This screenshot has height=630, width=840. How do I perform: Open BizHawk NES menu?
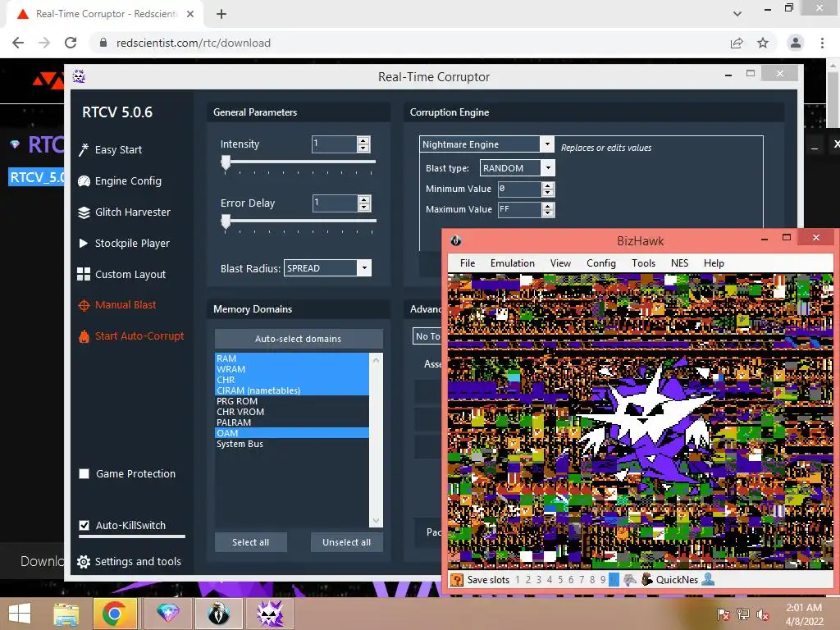[679, 263]
